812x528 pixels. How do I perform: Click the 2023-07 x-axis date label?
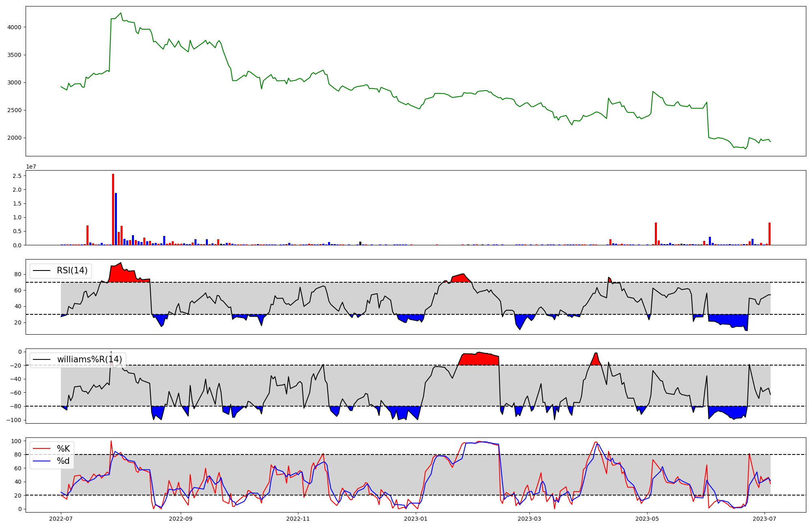tap(764, 519)
